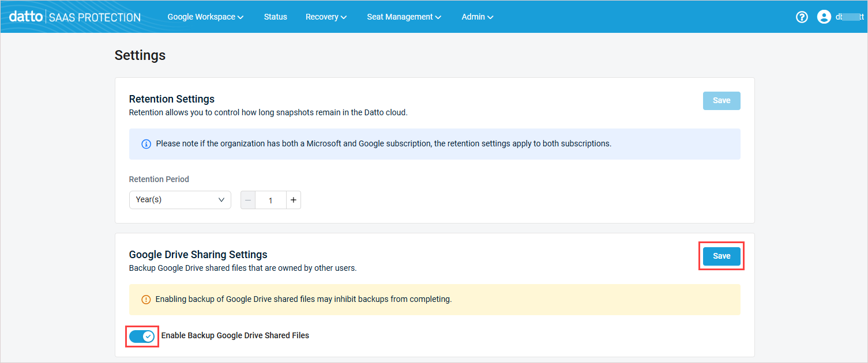Screen dimensions: 868x363
Task: Save the Retention Settings
Action: click(721, 100)
